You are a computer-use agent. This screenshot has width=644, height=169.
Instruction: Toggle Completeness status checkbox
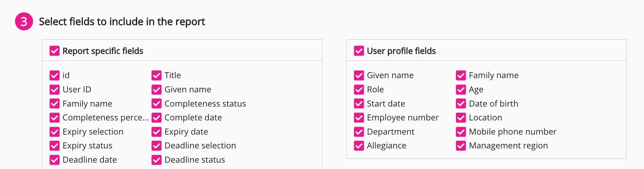(157, 104)
